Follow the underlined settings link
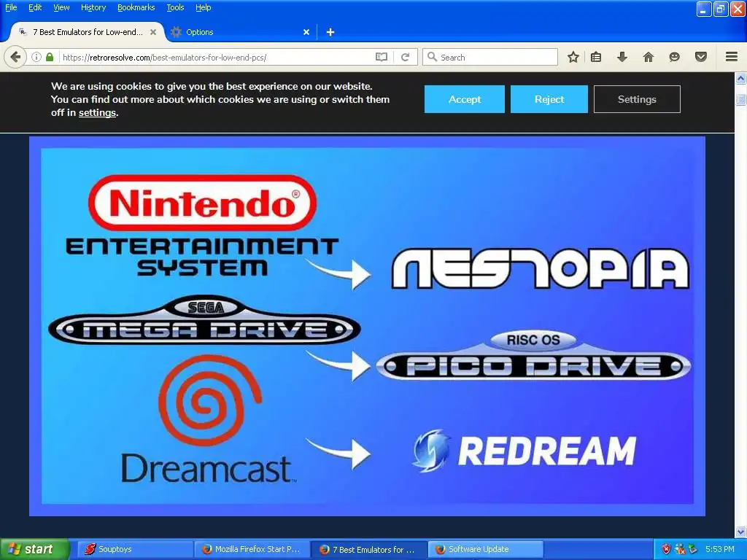This screenshot has height=560, width=747. click(97, 113)
